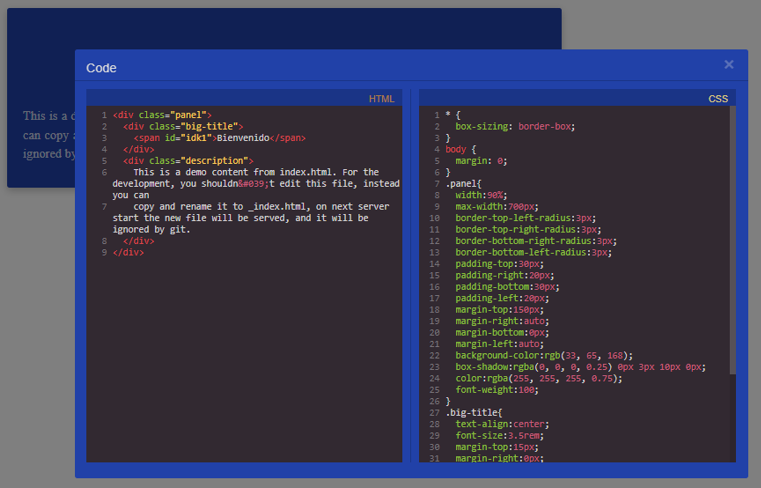The height and width of the screenshot is (488, 761).
Task: Click line number 1 in the HTML gutter
Action: [104, 115]
